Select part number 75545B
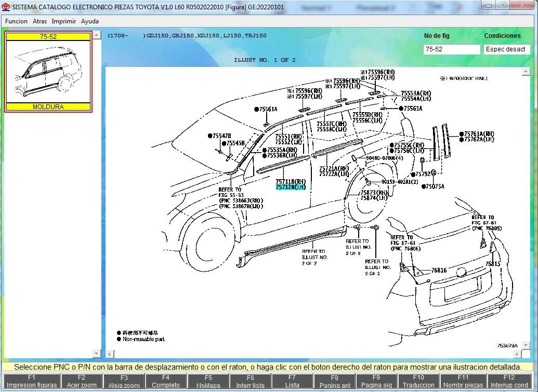 (235, 143)
